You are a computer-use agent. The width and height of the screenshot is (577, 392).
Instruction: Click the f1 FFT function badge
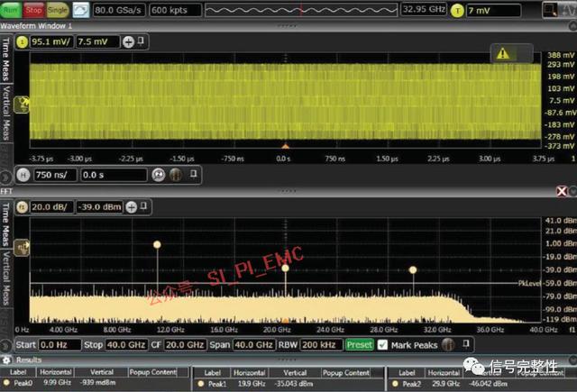pos(23,205)
